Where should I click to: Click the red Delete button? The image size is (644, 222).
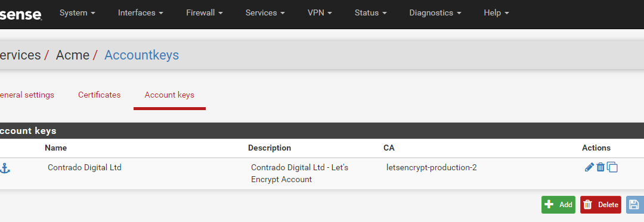600,205
